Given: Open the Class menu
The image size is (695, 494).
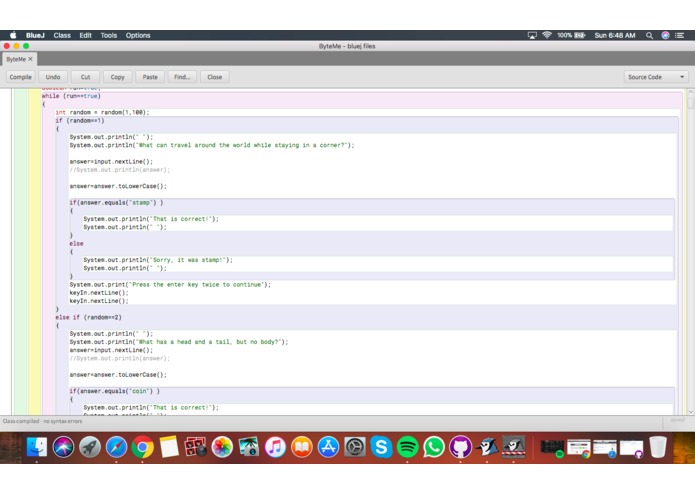Looking at the screenshot, I should coord(62,35).
